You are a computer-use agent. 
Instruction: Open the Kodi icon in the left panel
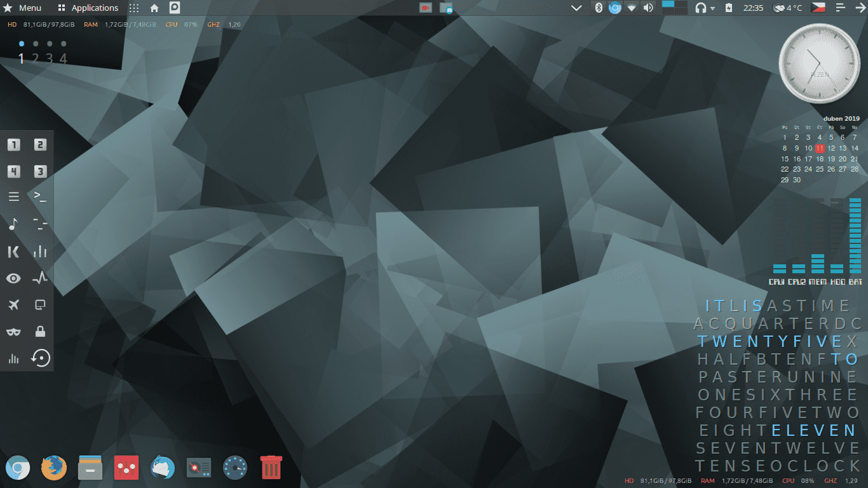point(13,252)
